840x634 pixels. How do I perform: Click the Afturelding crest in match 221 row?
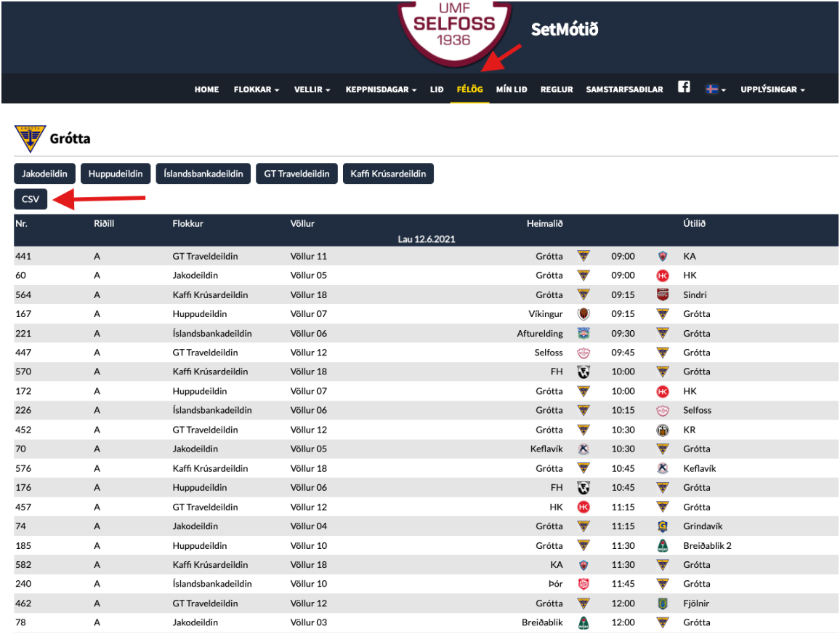[583, 333]
